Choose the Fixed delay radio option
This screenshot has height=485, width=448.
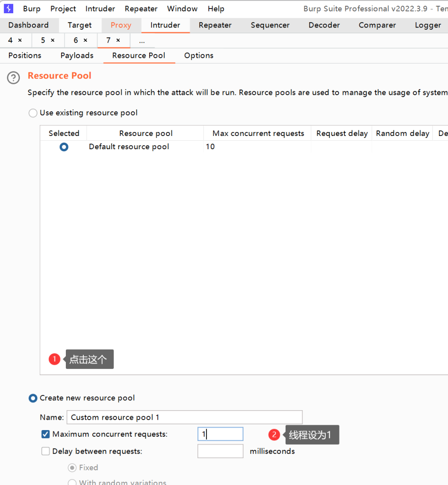click(x=72, y=467)
